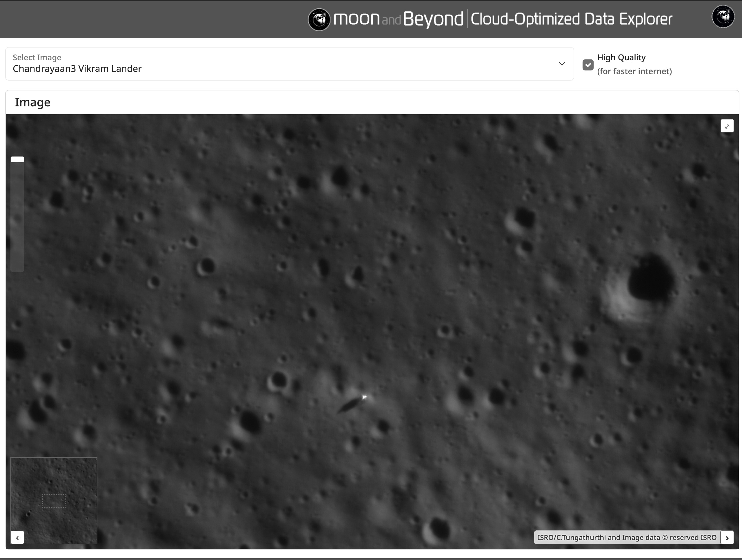
Task: Click the white zoom slider handle
Action: pyautogui.click(x=17, y=159)
